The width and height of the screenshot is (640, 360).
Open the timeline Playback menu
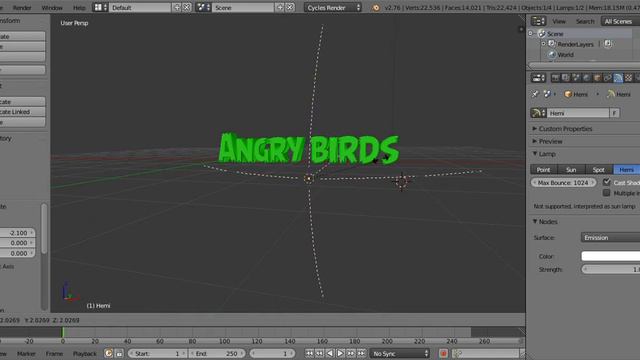[84, 353]
